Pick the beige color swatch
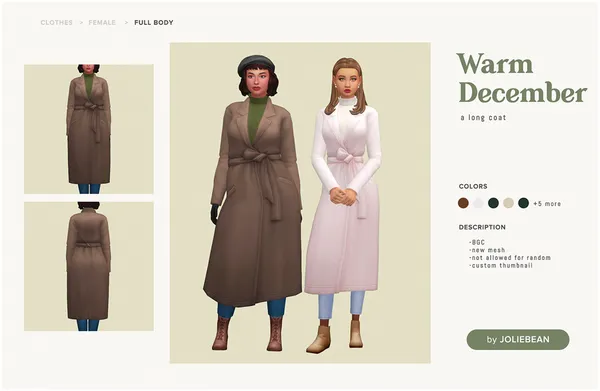Image resolution: width=600 pixels, height=391 pixels. tap(509, 203)
